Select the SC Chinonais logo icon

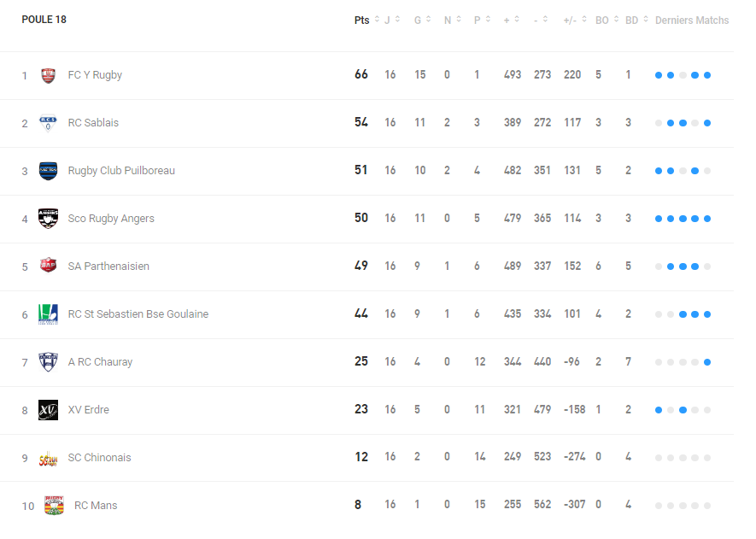click(48, 458)
